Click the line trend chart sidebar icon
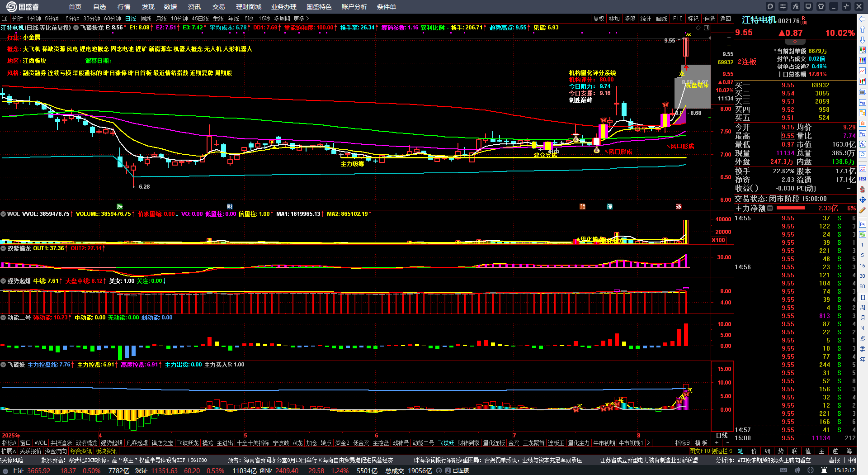The image size is (868, 475). 863,71
